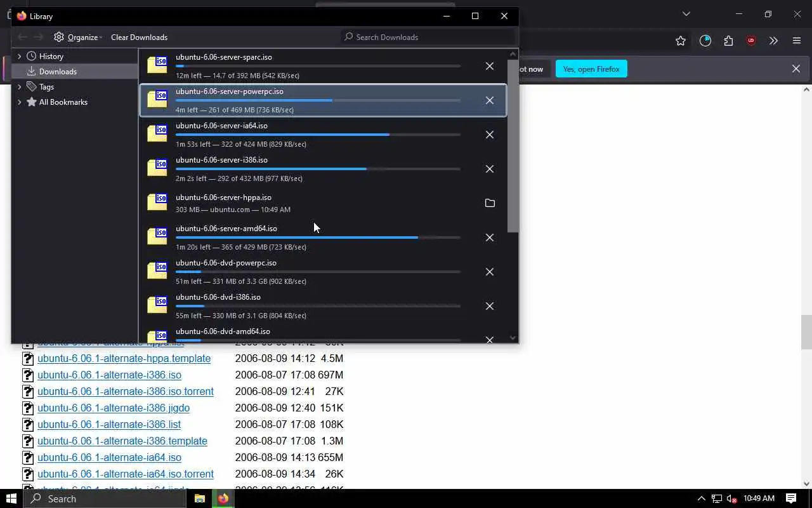This screenshot has height=508, width=812.
Task: Click the uBlock Origin toolbar icon
Action: (751, 41)
